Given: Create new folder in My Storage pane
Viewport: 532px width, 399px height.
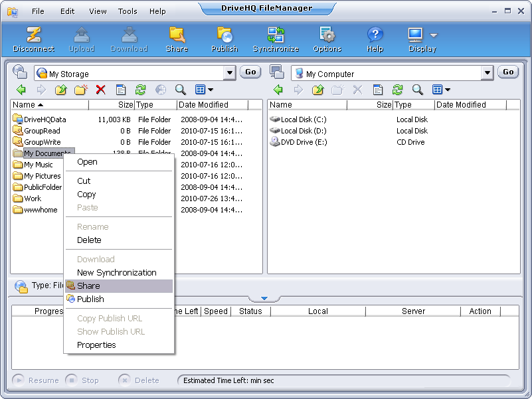Looking at the screenshot, I should click(x=81, y=90).
